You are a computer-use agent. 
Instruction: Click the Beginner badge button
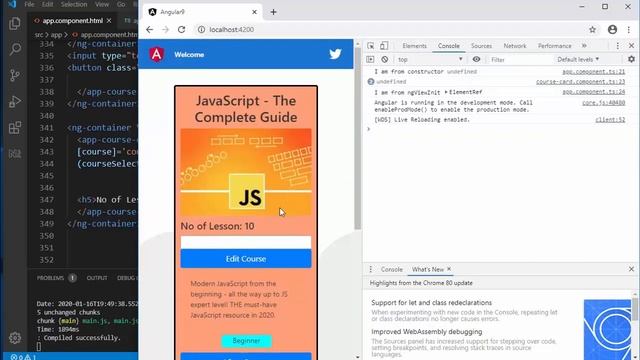[246, 340]
